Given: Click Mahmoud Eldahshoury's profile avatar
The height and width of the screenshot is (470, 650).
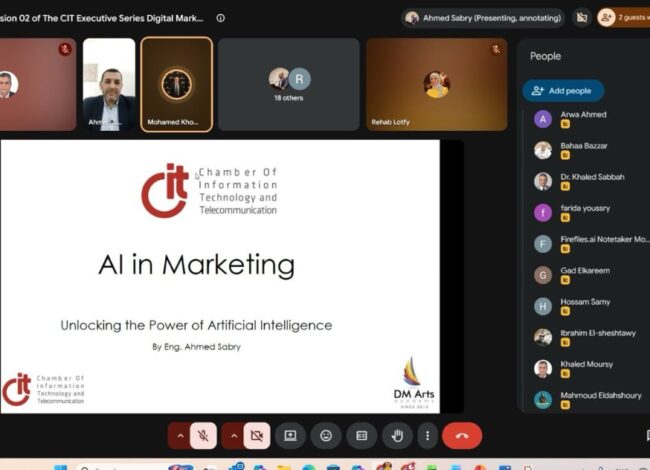Looking at the screenshot, I should 543,400.
